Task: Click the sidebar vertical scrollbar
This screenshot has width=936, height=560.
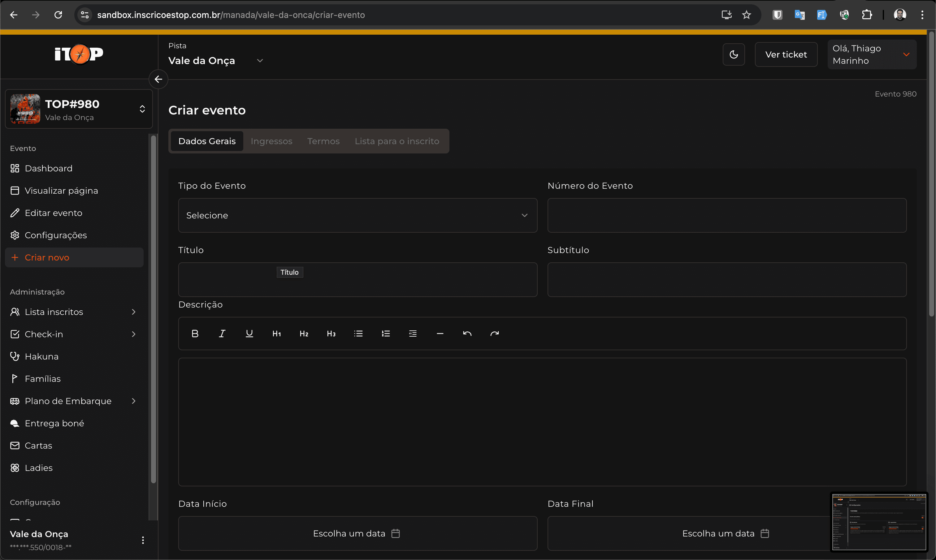Action: pyautogui.click(x=153, y=309)
